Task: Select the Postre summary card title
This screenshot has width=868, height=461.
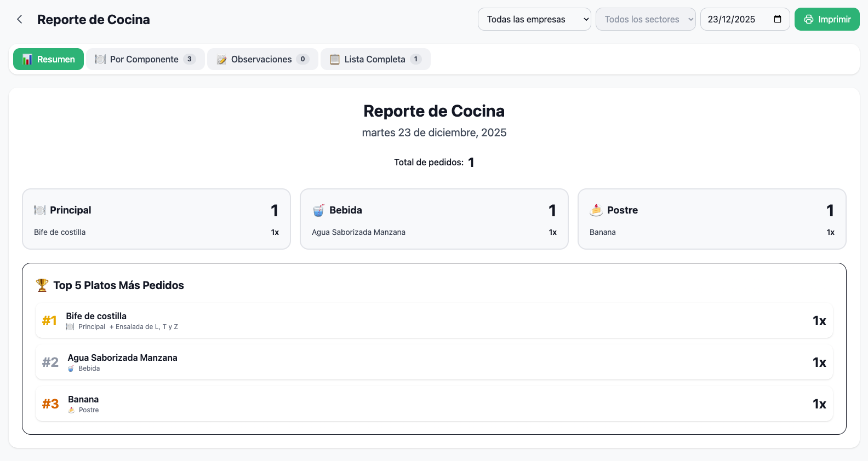Action: pos(623,210)
